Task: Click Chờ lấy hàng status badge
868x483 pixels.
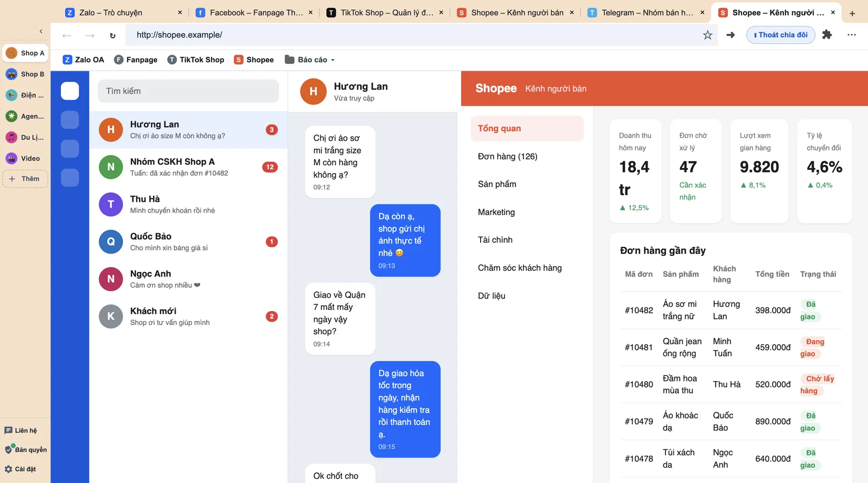Action: coord(818,385)
